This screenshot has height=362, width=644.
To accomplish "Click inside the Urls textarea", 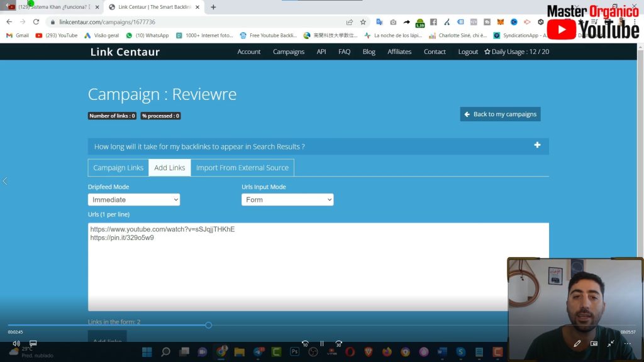I will click(318, 266).
